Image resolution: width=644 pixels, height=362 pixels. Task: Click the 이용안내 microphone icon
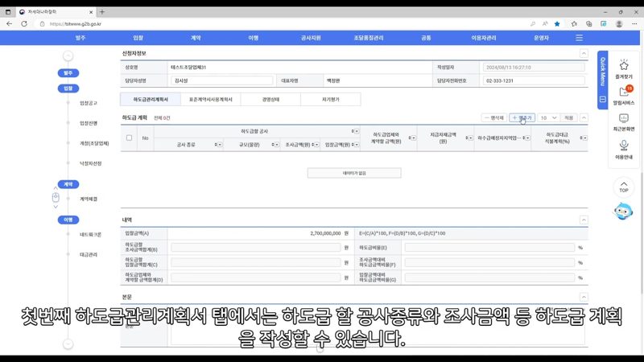(623, 146)
